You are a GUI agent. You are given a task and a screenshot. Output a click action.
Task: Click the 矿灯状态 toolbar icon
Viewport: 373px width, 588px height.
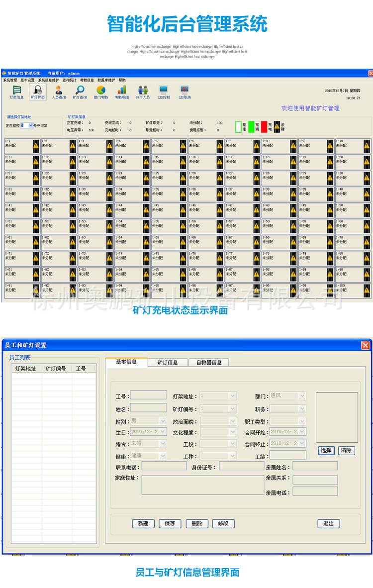(37, 91)
